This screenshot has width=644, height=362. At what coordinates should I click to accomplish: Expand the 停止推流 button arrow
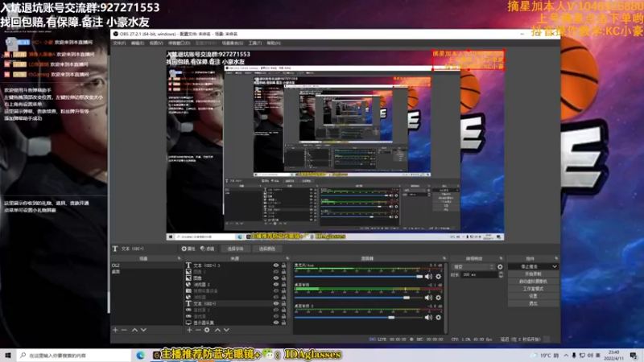pos(555,267)
